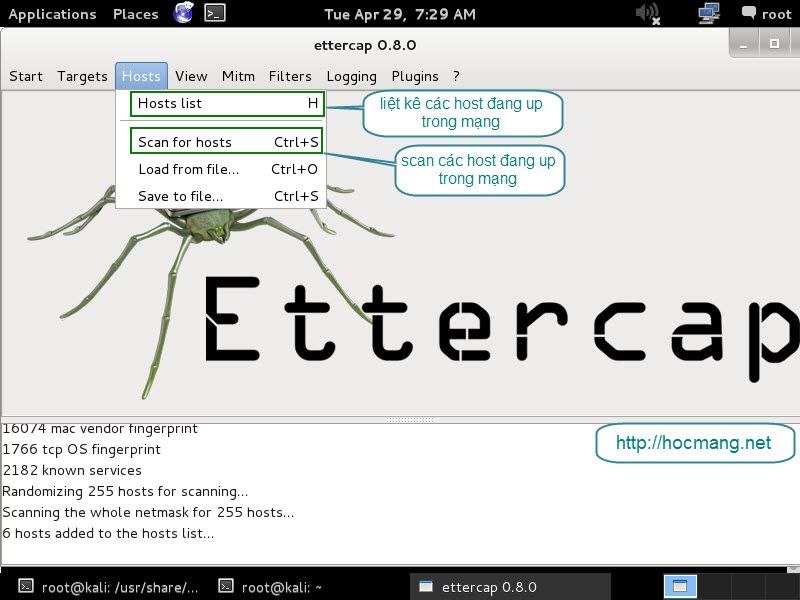Screen dimensions: 800x600
Task: Open the Logging menu
Action: point(352,77)
